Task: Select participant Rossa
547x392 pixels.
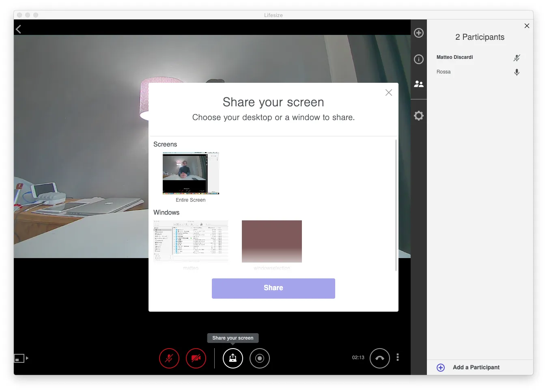Action: coord(444,72)
